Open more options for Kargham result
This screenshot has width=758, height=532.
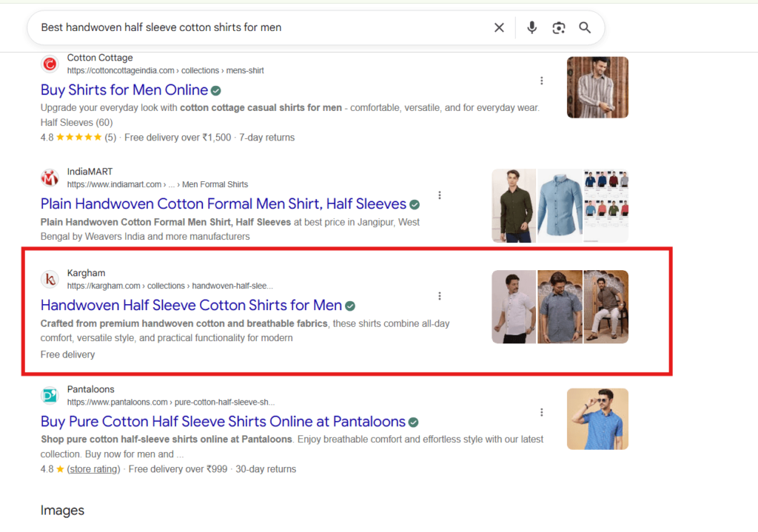[440, 296]
